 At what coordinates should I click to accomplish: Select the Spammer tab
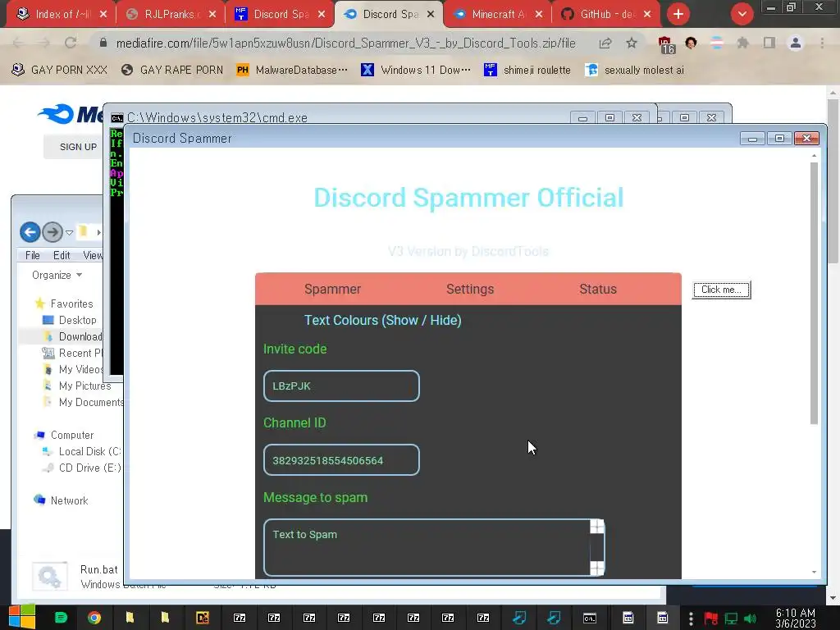click(333, 290)
